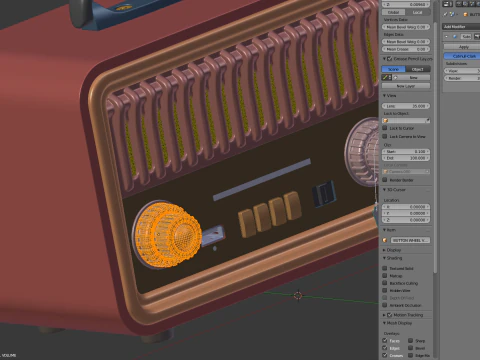Select the orange highlighted knob on the radio

tap(168, 234)
